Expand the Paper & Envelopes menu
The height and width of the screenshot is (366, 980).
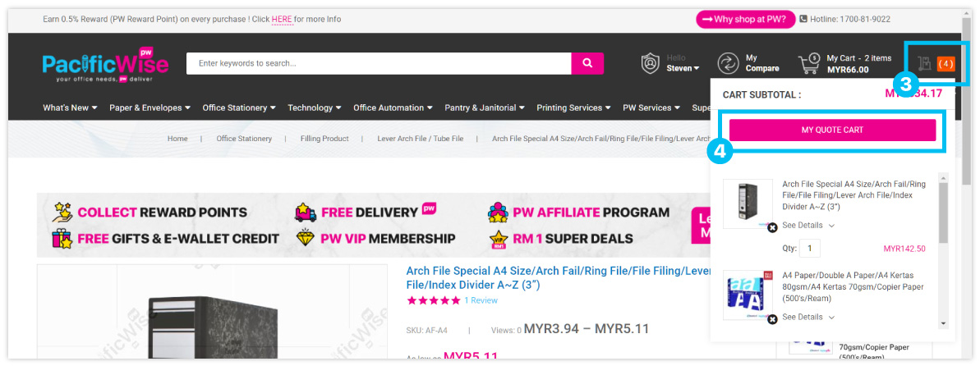pyautogui.click(x=150, y=108)
